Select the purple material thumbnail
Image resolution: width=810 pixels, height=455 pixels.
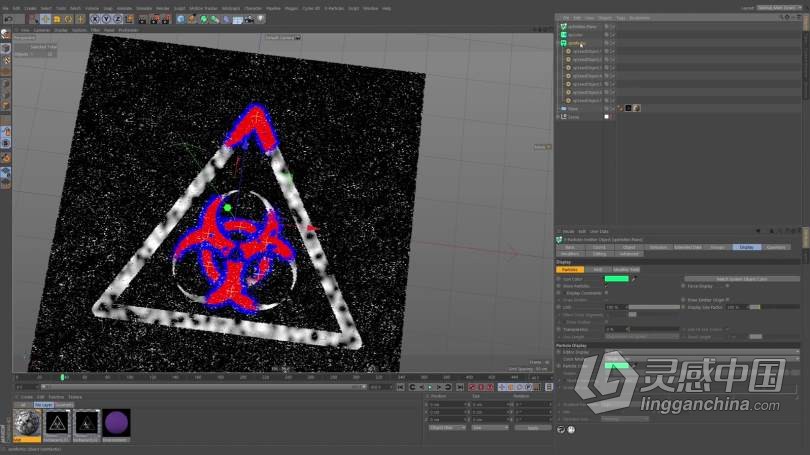click(x=116, y=423)
